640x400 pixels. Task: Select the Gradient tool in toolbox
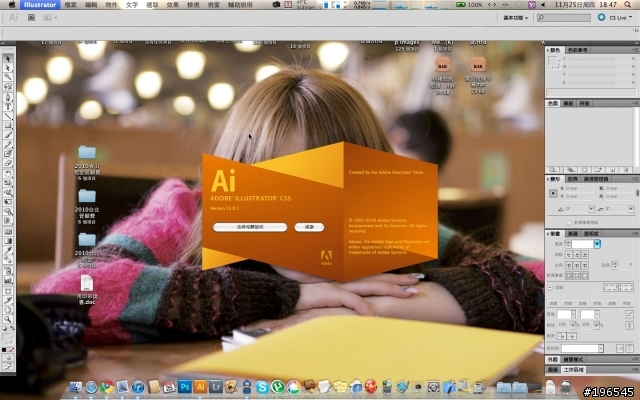coord(8,241)
